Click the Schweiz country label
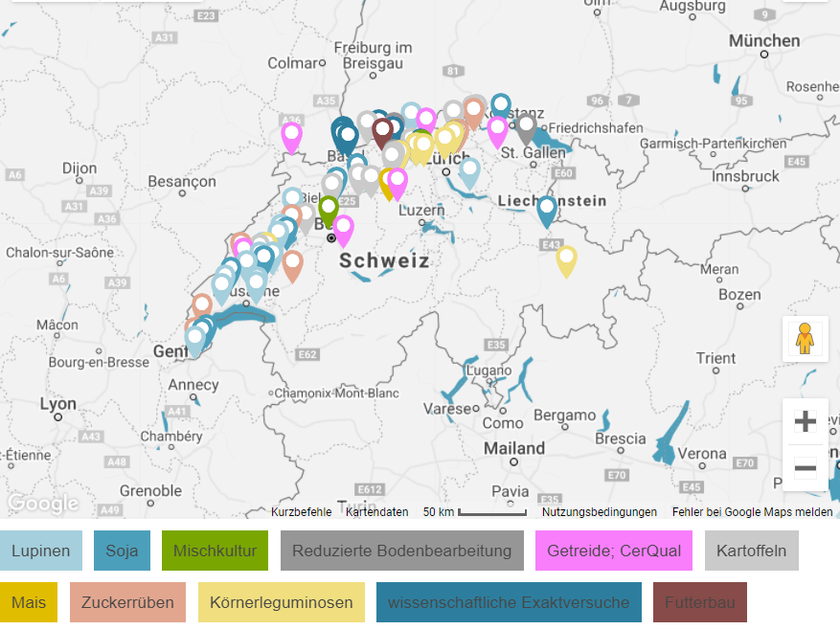The width and height of the screenshot is (840, 630). 384,260
